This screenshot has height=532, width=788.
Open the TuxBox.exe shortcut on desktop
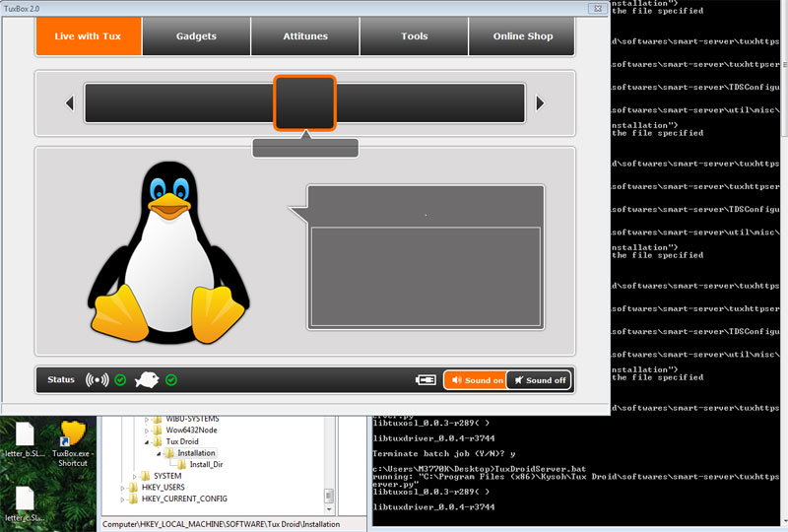coord(71,439)
